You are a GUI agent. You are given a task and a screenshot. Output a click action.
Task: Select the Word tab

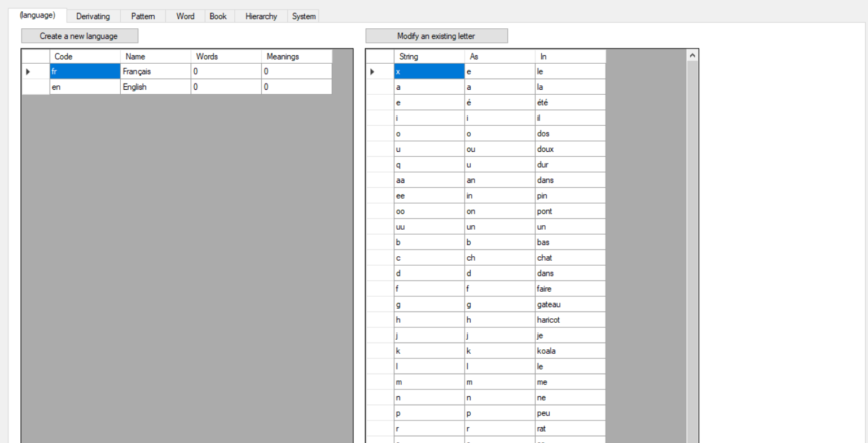coord(185,16)
